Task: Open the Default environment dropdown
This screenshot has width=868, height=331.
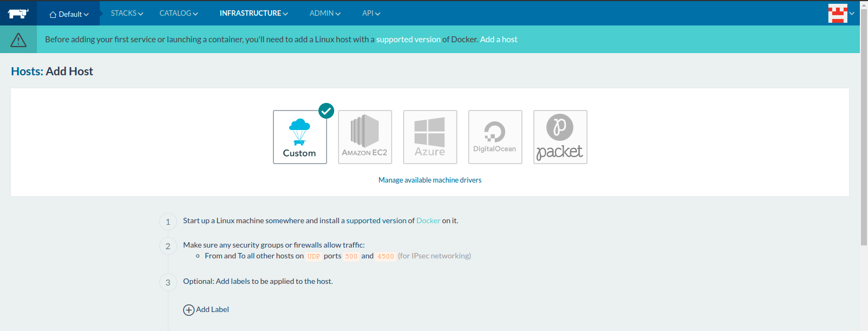Action: click(x=69, y=14)
